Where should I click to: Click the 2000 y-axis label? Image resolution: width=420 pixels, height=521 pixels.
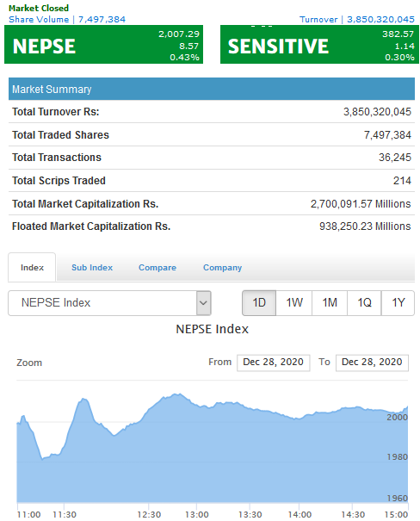coord(397,418)
